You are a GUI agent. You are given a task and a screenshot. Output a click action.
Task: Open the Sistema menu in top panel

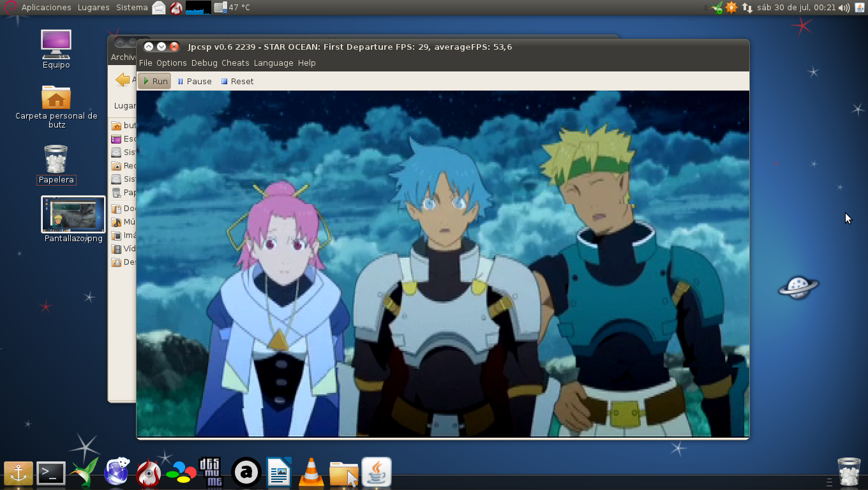coord(132,8)
